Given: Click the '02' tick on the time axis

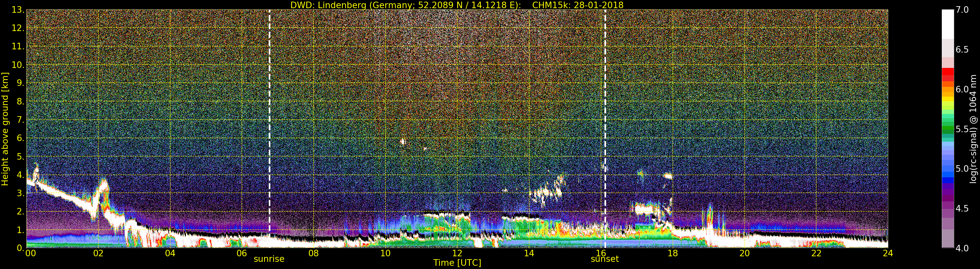Looking at the screenshot, I should pyautogui.click(x=98, y=253).
